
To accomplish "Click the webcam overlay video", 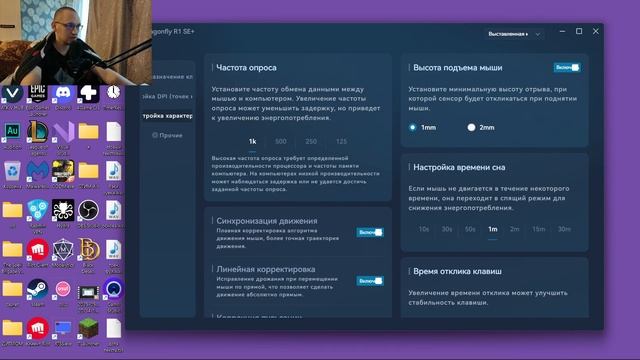I will [x=76, y=42].
